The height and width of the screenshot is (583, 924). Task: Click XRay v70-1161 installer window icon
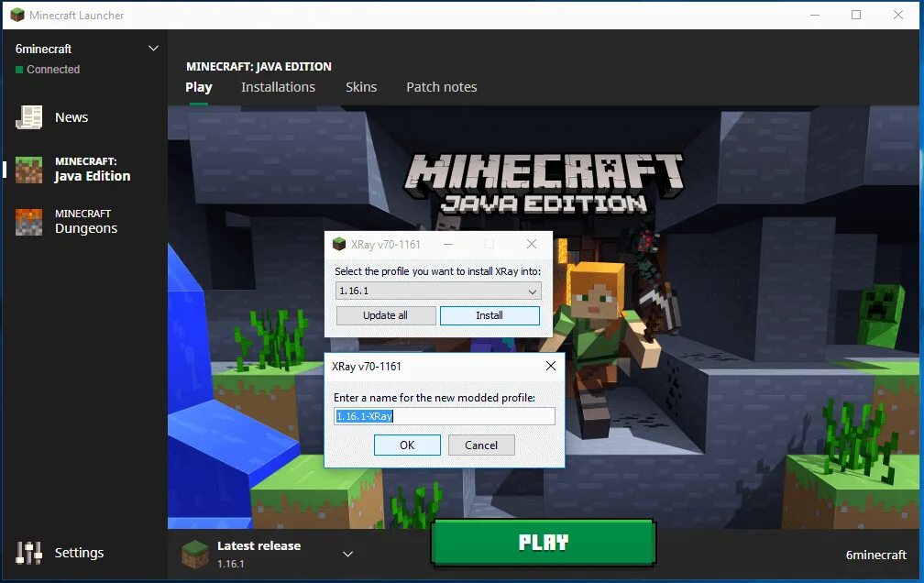(x=339, y=244)
